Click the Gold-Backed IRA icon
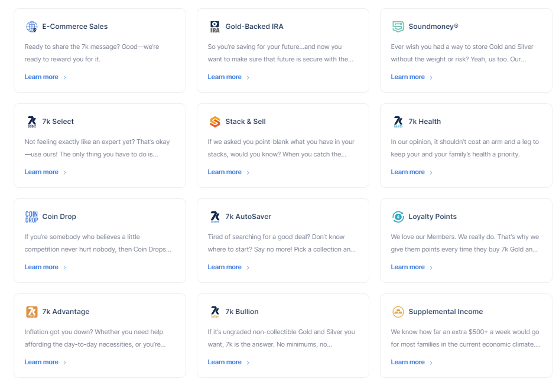The image size is (559, 392). tap(215, 27)
